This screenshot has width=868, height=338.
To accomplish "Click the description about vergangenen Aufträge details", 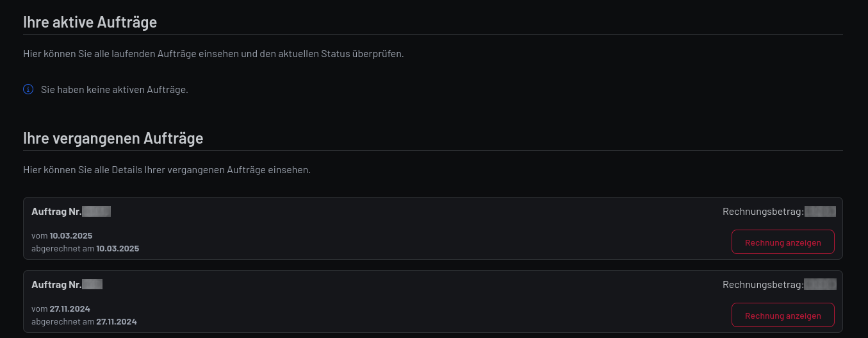I will click(167, 170).
